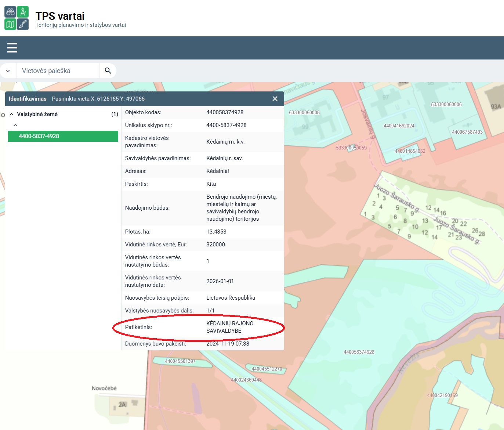Click Objekto kodas value 440058374928

(225, 112)
